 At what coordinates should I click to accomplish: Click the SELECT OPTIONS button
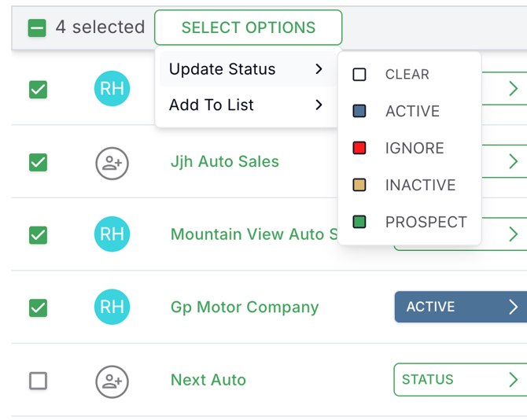click(x=249, y=28)
